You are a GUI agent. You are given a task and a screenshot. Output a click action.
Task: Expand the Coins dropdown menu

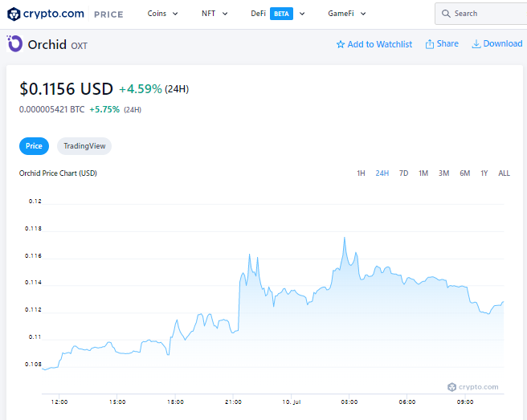pos(163,14)
